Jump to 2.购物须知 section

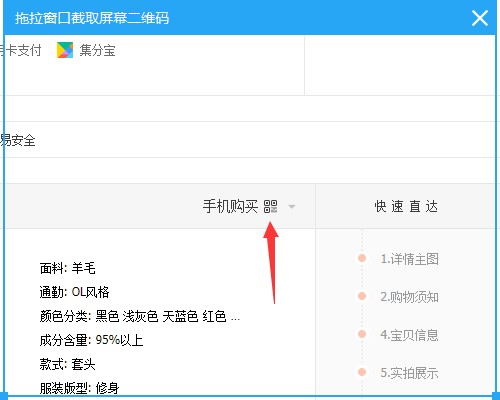(409, 297)
